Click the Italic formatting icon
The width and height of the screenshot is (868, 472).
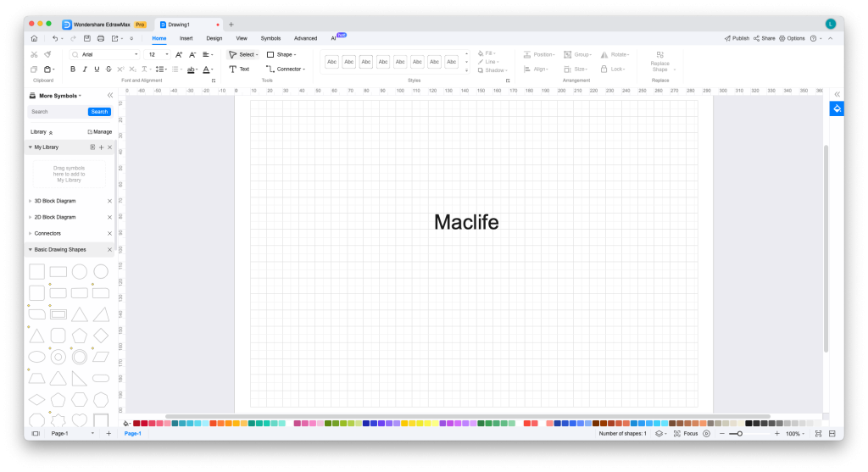pyautogui.click(x=85, y=69)
